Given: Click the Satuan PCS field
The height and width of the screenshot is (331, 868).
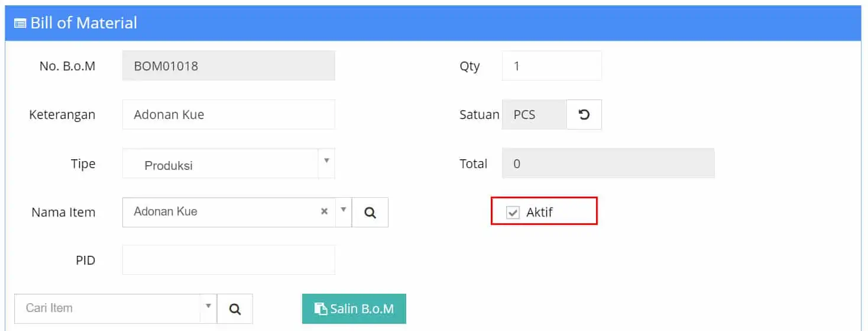Looking at the screenshot, I should pos(534,114).
